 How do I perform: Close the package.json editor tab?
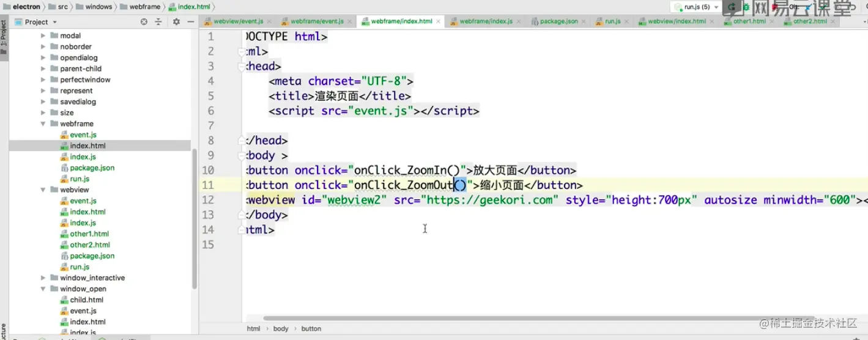(583, 21)
